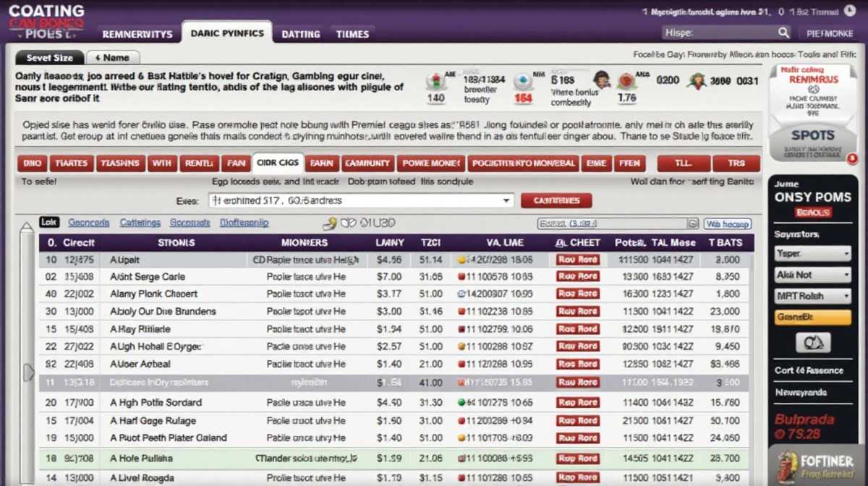Open the Eves dropdown combo box
The width and height of the screenshot is (868, 486).
[361, 200]
